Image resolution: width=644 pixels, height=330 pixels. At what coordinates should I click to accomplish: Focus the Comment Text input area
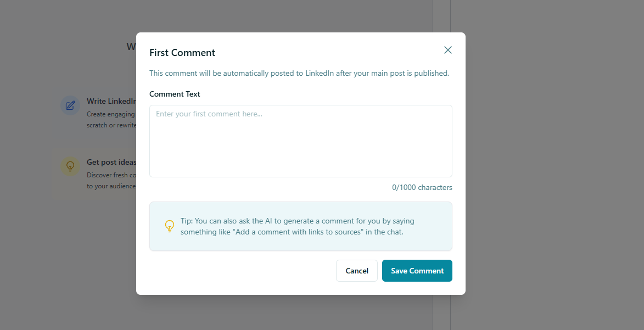[300, 141]
